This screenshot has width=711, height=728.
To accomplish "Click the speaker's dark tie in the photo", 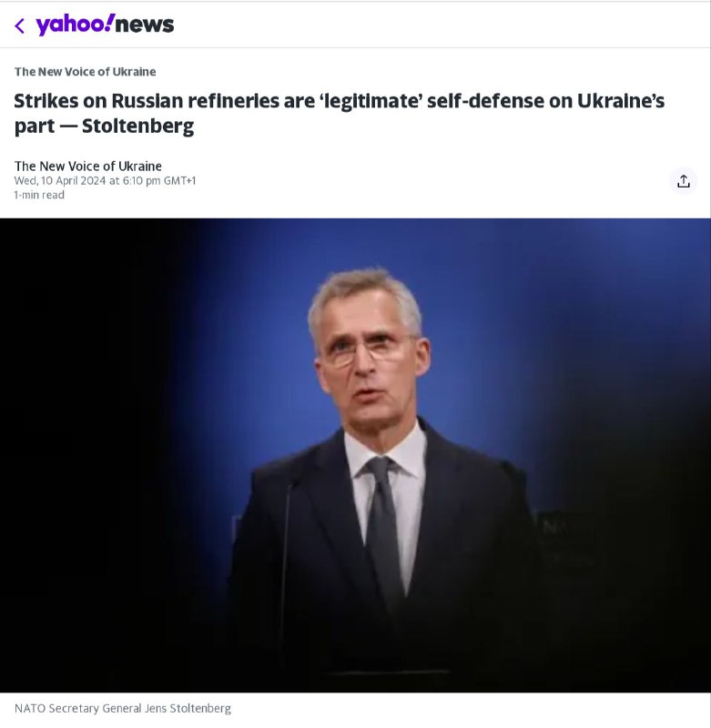I will tap(384, 525).
